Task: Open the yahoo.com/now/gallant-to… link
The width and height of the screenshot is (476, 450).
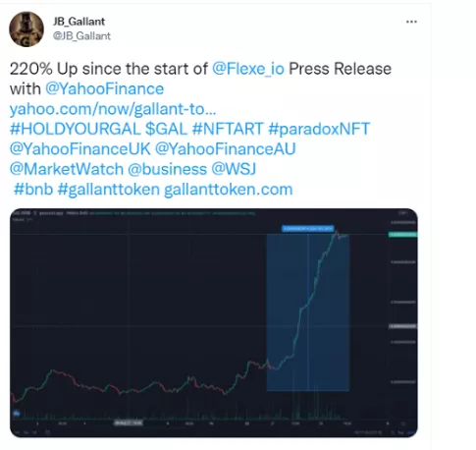Action: (113, 109)
